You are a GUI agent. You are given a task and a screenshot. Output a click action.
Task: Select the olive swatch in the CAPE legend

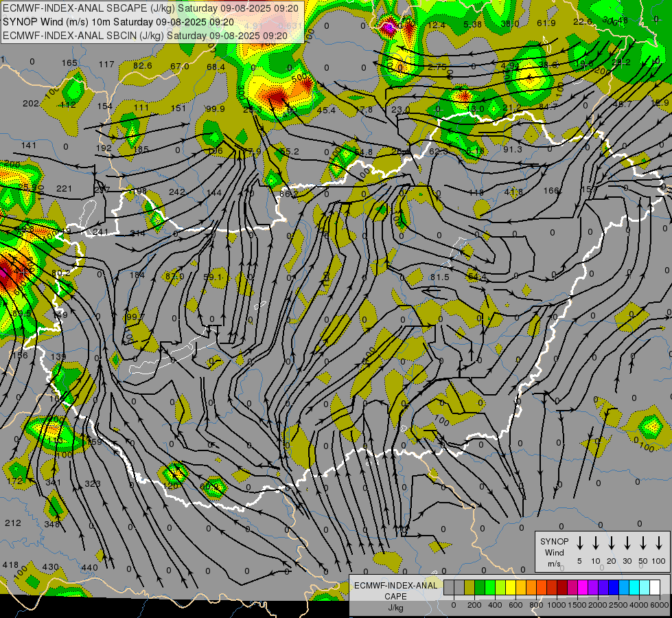coord(470,588)
